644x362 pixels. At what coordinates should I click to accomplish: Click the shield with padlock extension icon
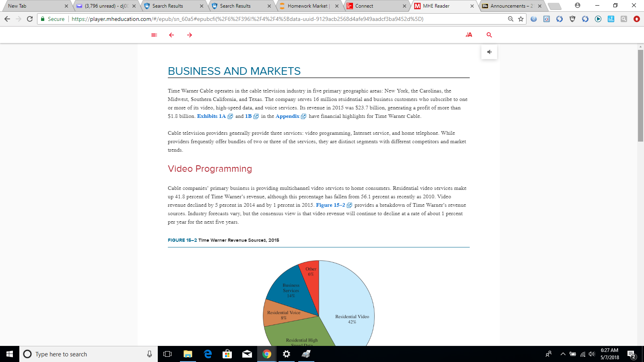click(572, 19)
